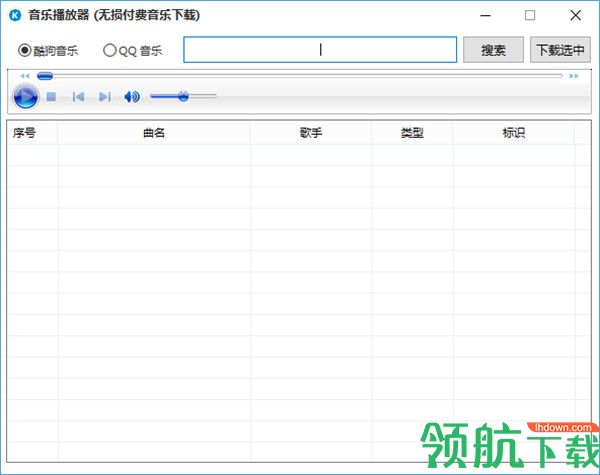
Task: Skip to the previous track
Action: [x=78, y=96]
